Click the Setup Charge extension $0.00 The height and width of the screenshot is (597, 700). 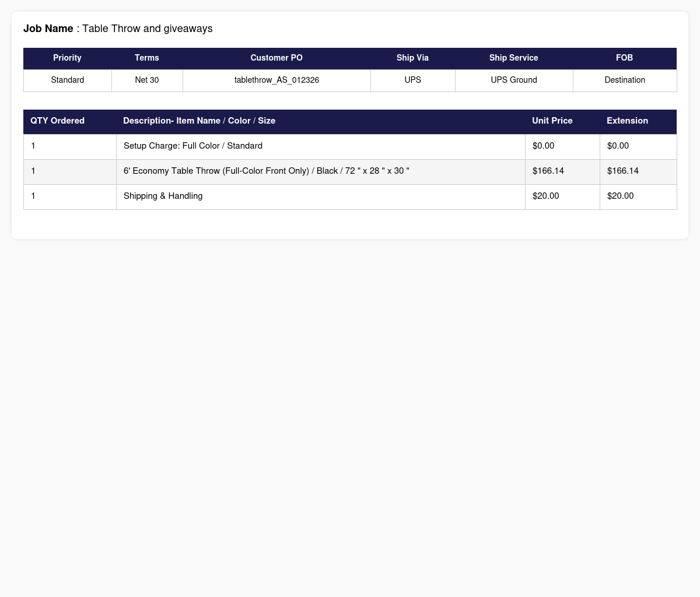pyautogui.click(x=638, y=147)
